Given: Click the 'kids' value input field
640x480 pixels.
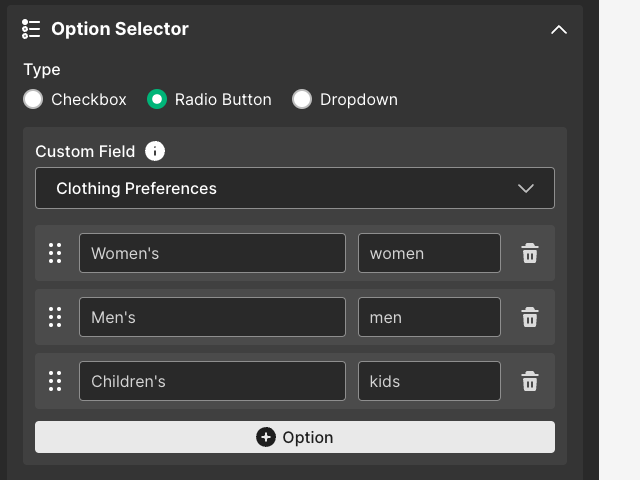Looking at the screenshot, I should [x=429, y=381].
